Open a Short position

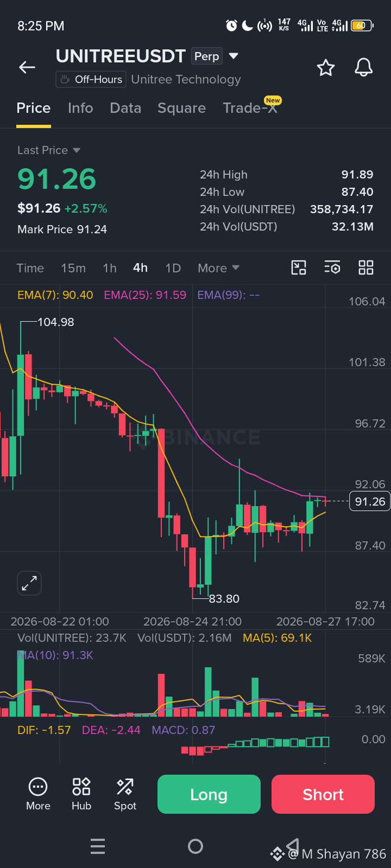pyautogui.click(x=323, y=794)
